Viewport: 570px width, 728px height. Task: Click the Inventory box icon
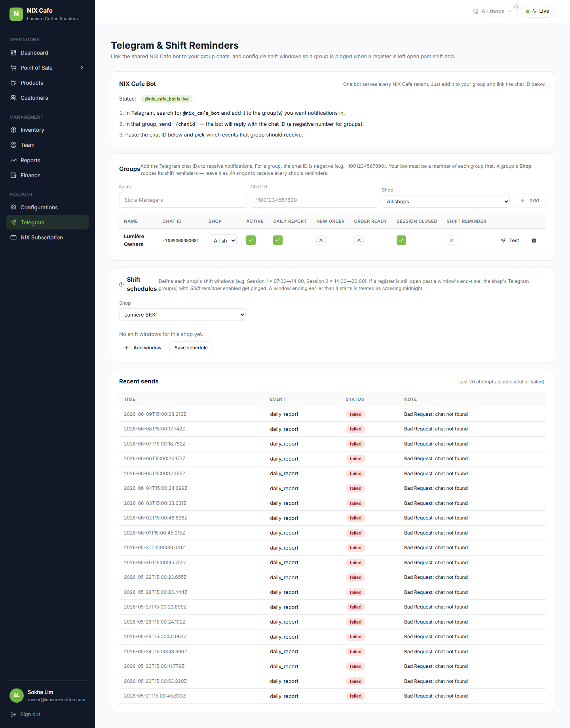(13, 130)
